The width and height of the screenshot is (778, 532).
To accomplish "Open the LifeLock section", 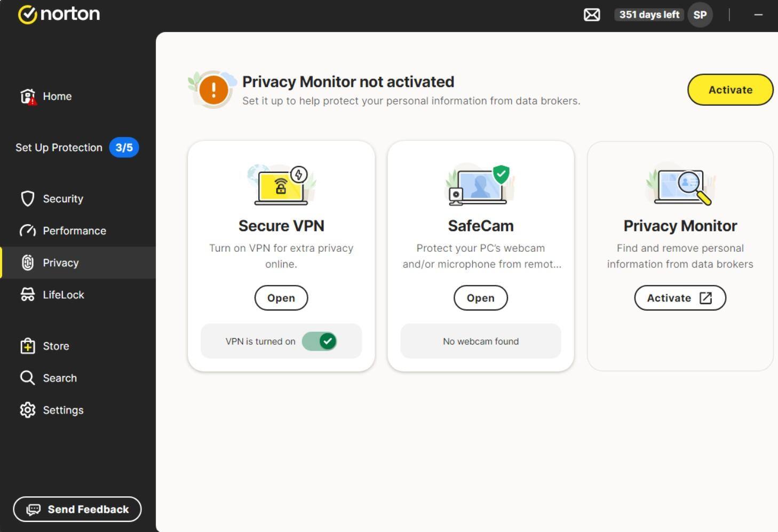I will point(63,295).
